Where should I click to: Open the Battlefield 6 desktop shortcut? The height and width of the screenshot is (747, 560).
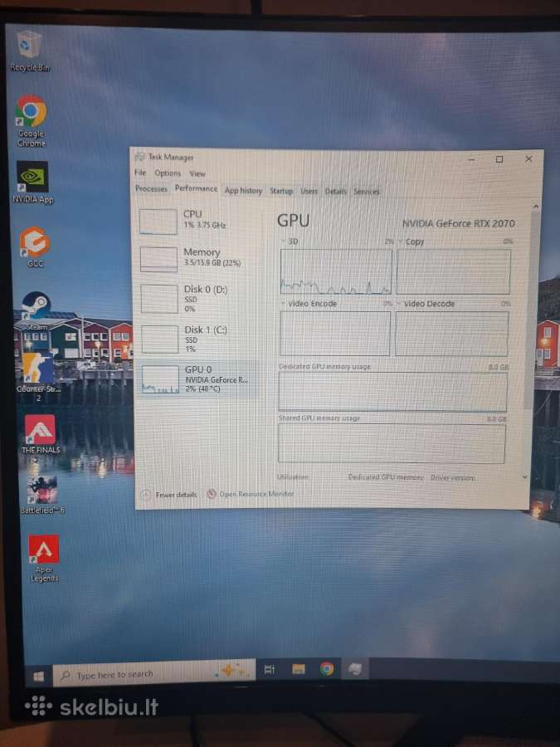tap(42, 496)
